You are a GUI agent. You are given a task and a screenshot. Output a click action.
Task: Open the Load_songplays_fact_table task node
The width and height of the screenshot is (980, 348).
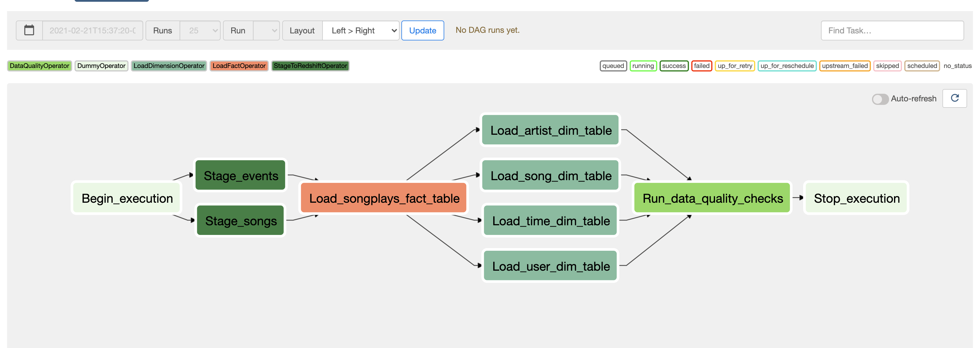pos(384,198)
